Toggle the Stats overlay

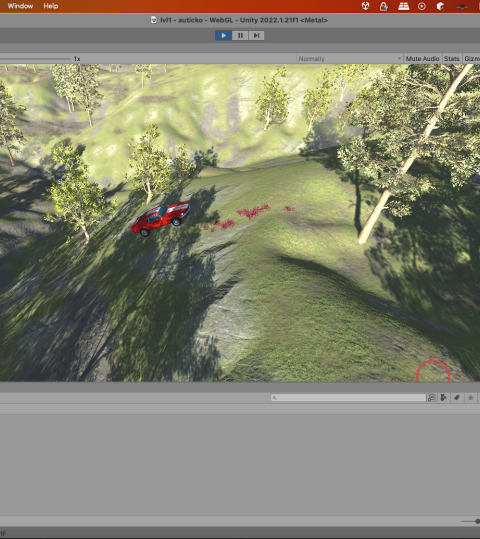[x=451, y=59]
